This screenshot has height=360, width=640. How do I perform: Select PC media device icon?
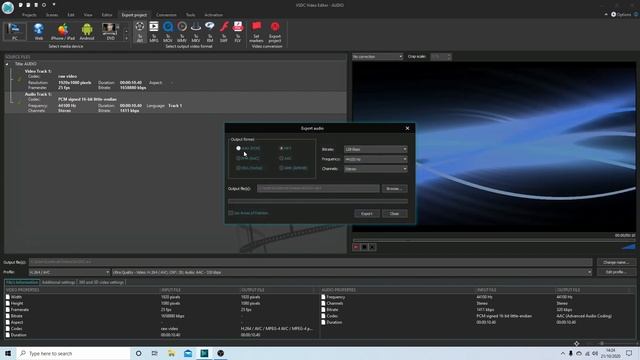[x=15, y=31]
